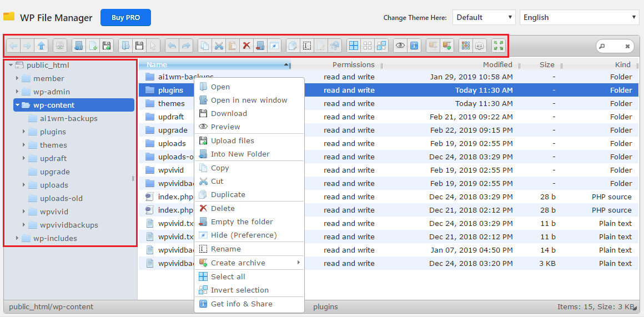644x317 pixels.
Task: Click the hide preference toolbar icon
Action: pyautogui.click(x=273, y=46)
